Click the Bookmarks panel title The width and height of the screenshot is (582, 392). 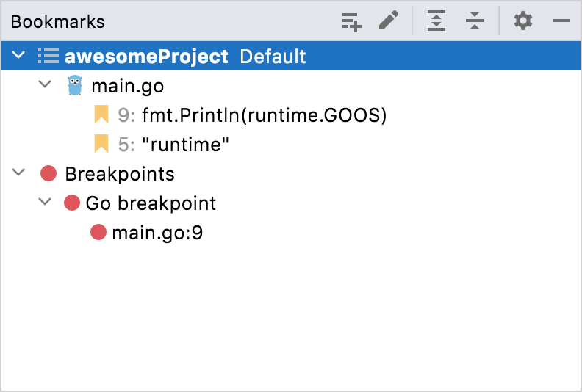pos(58,21)
